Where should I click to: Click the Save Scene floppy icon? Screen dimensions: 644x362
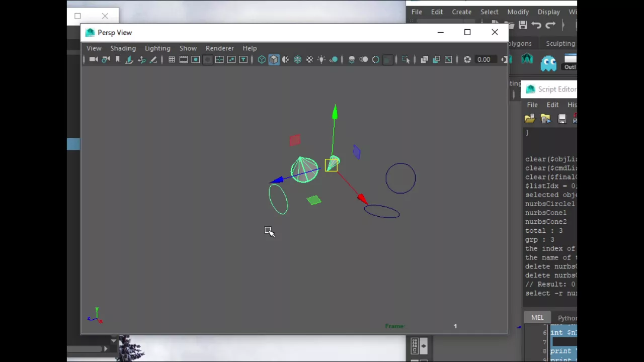[x=523, y=25]
